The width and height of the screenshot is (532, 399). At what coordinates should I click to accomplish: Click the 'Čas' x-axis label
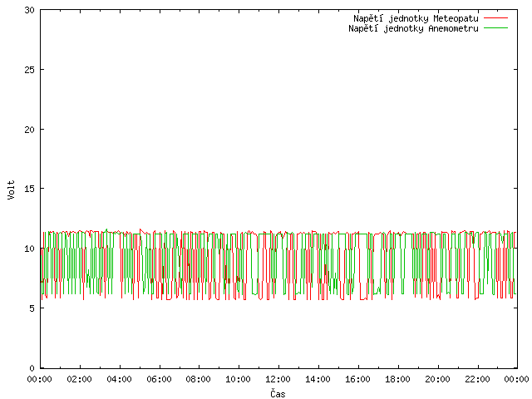coord(278,393)
